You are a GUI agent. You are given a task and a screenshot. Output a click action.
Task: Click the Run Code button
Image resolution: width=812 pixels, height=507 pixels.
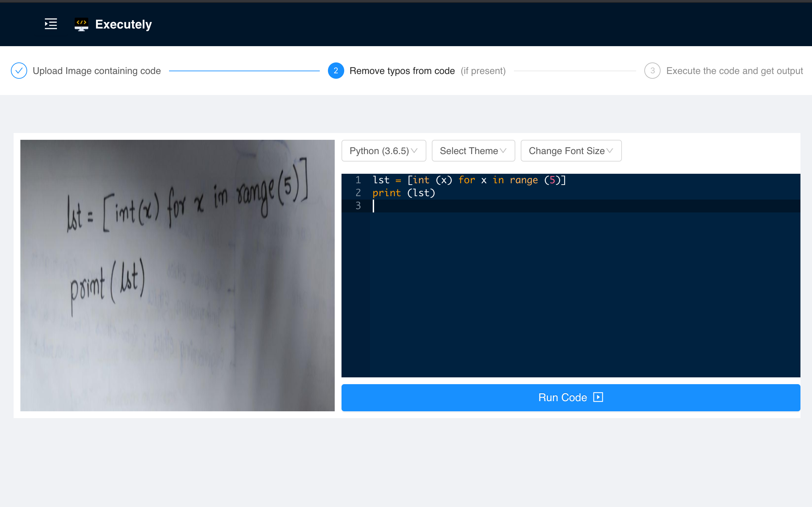571,398
